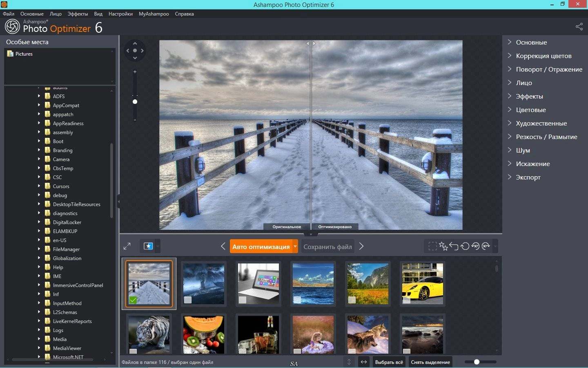Image resolution: width=588 pixels, height=368 pixels.
Task: Click the Pictures folder icon
Action: coord(10,54)
